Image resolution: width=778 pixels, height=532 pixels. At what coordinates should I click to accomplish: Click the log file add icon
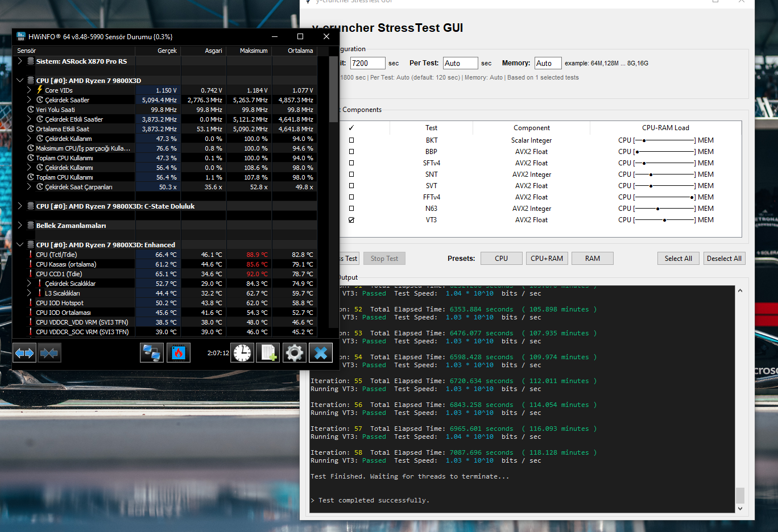click(268, 353)
